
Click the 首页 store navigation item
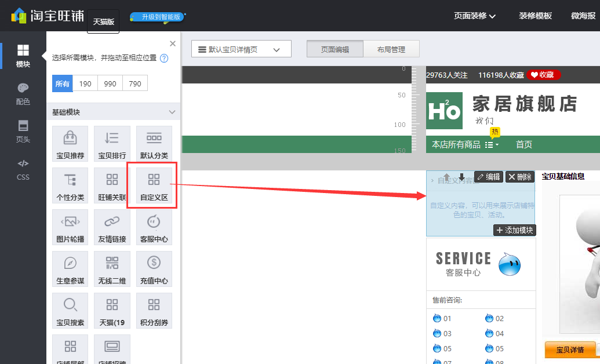(524, 144)
